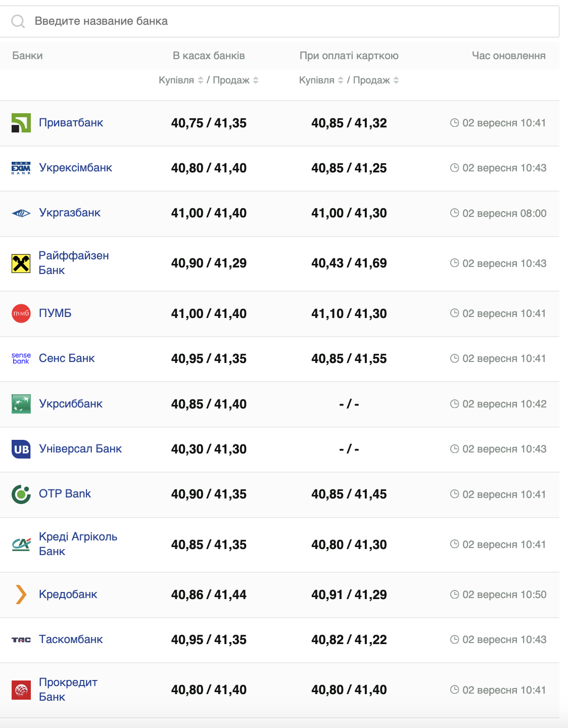Click the Укрсиббанк green star logo

pyautogui.click(x=21, y=404)
